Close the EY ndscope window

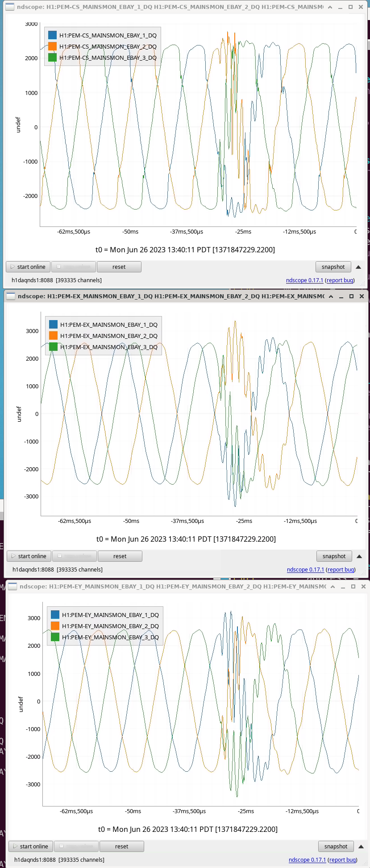[x=363, y=586]
